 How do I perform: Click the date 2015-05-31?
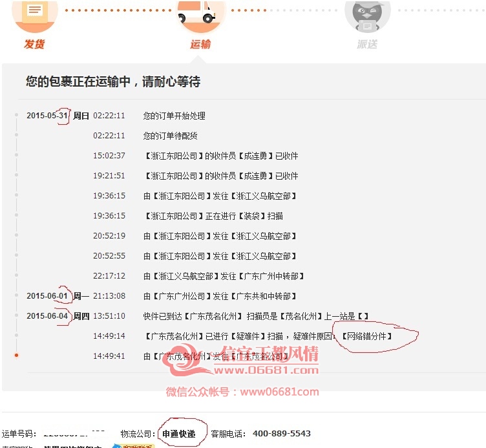[x=47, y=116]
